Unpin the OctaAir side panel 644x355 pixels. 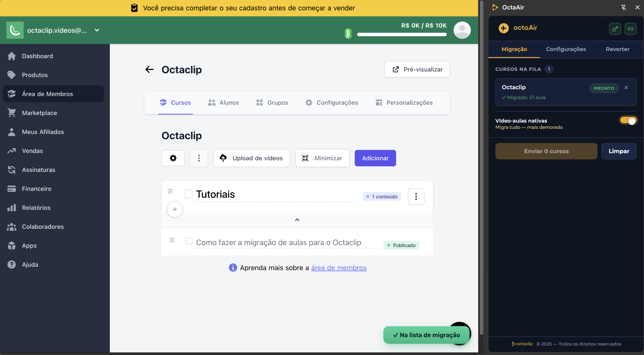624,7
